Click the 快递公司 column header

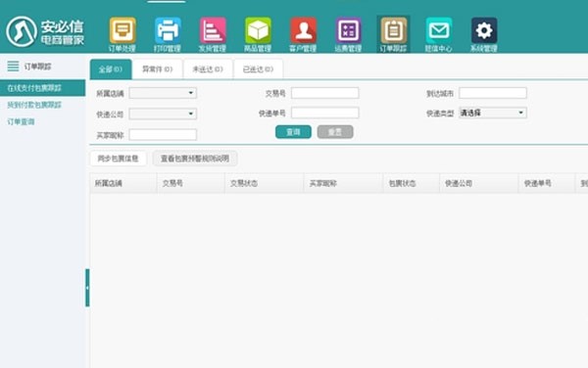tap(479, 183)
